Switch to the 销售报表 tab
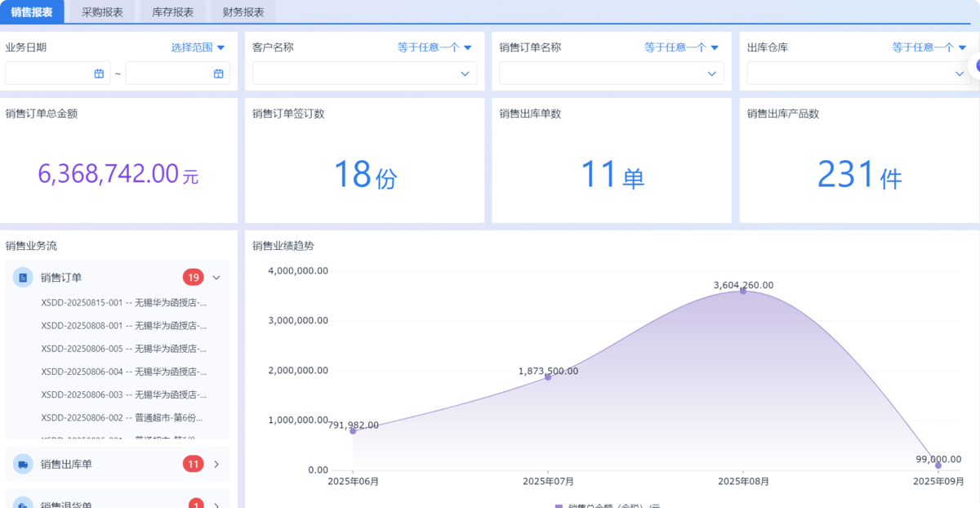This screenshot has width=980, height=508. pos(32,12)
